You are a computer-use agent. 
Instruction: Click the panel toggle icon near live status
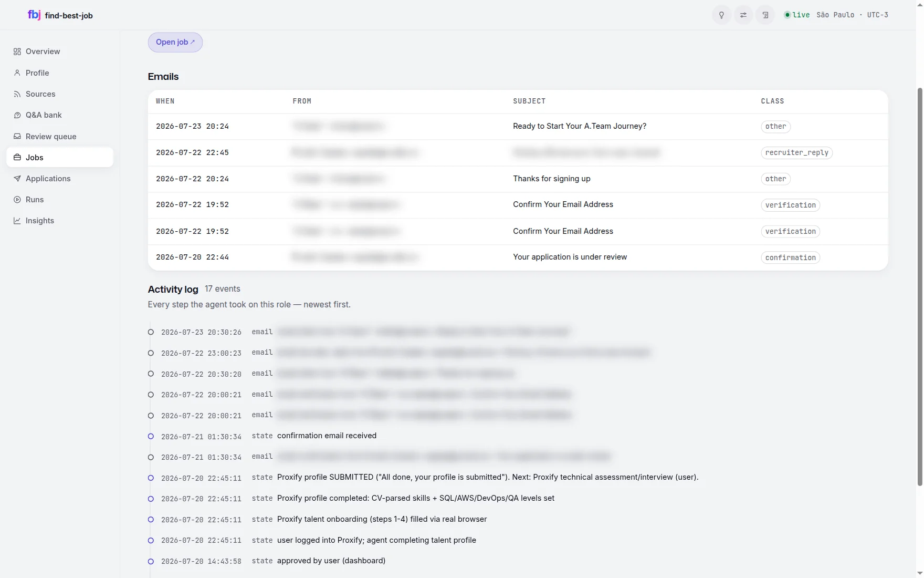click(x=765, y=15)
